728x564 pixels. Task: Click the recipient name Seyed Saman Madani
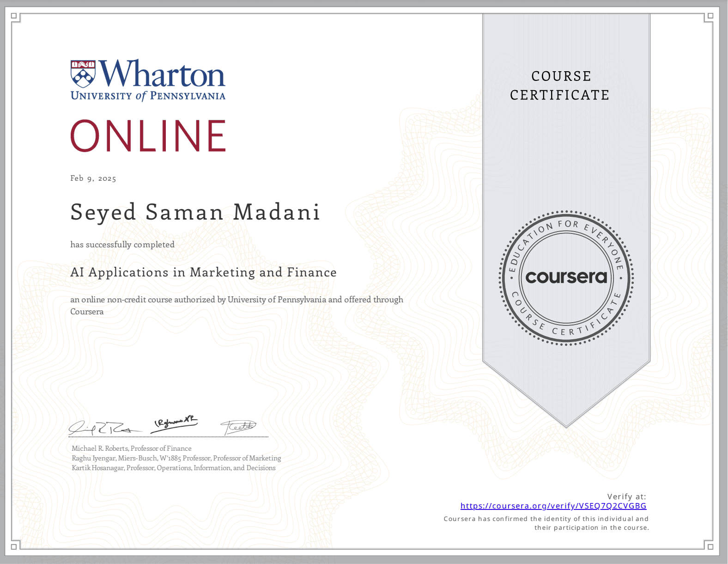[195, 212]
